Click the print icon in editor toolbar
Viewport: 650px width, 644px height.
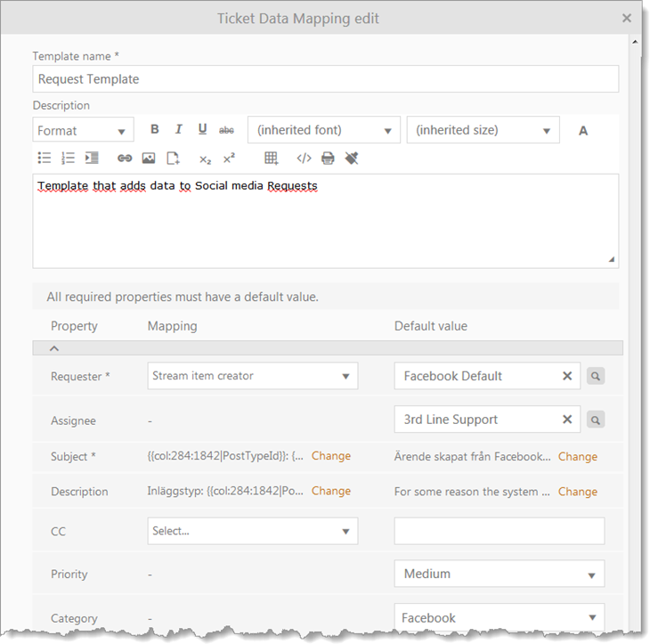[x=328, y=159]
